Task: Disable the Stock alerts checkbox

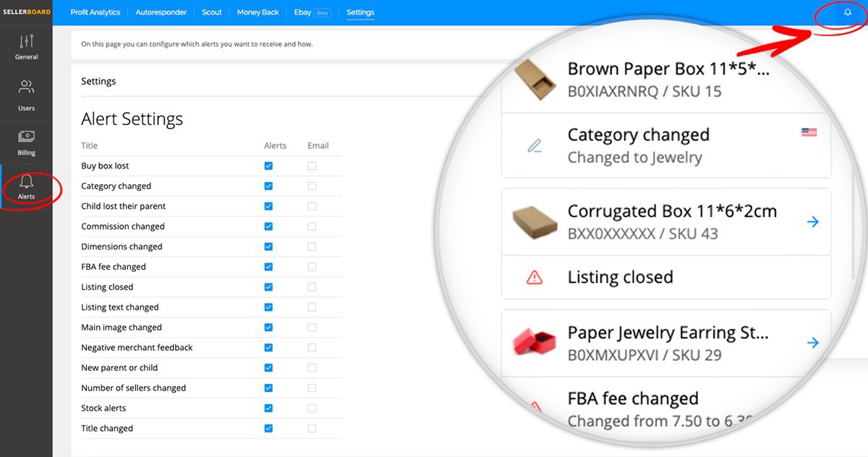Action: pyautogui.click(x=268, y=408)
